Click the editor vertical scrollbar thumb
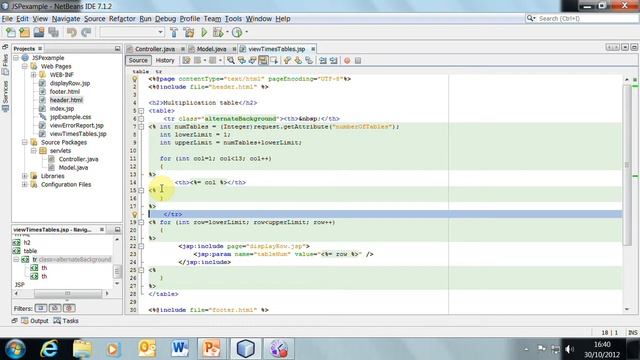The image size is (640, 360). point(627,165)
